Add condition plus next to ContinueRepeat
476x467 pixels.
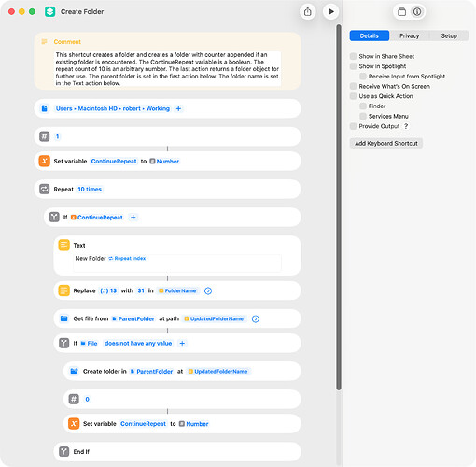133,218
